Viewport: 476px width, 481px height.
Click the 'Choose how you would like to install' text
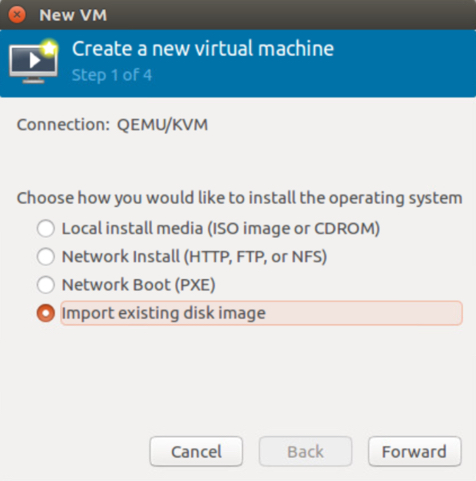coord(239,198)
